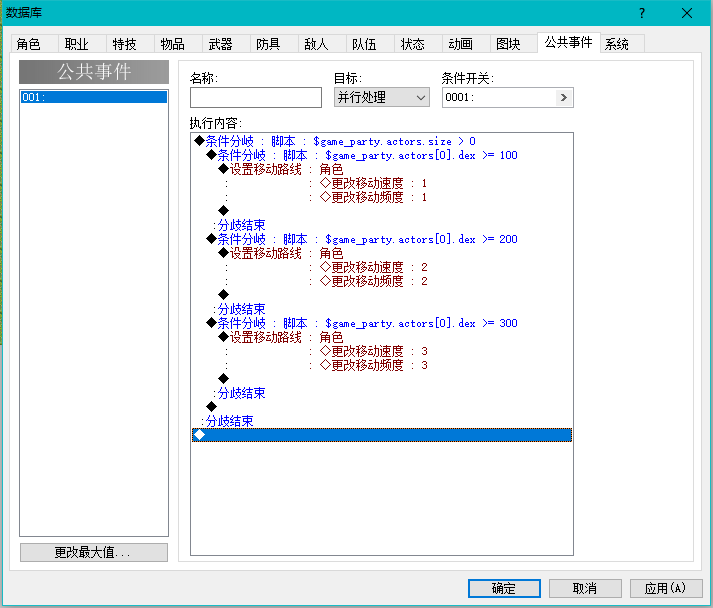Open the 条件开关 0001 selector arrow
Screen dimensions: 713x608
[563, 97]
